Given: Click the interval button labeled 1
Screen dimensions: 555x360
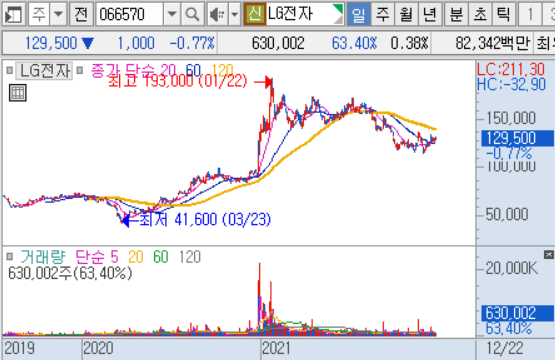Looking at the screenshot, I should tap(530, 15).
